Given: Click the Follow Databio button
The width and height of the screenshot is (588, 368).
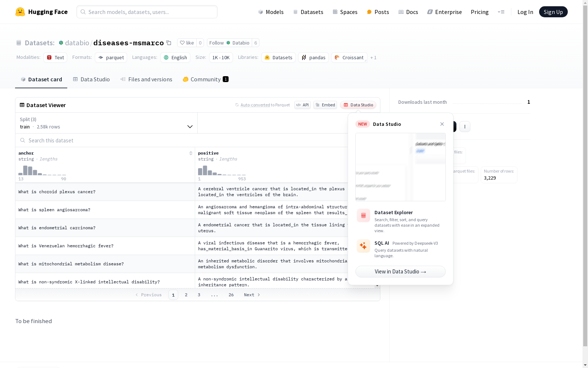Looking at the screenshot, I should coord(229,43).
